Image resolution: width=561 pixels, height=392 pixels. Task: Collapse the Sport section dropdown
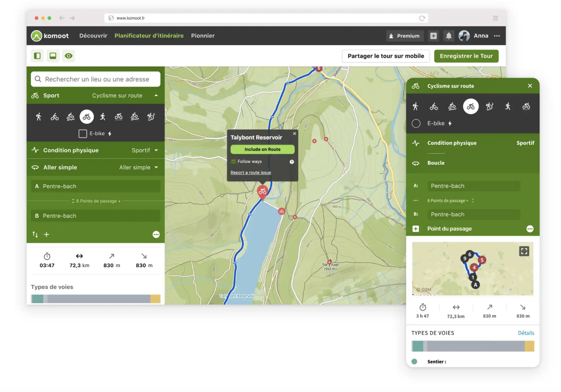click(156, 96)
